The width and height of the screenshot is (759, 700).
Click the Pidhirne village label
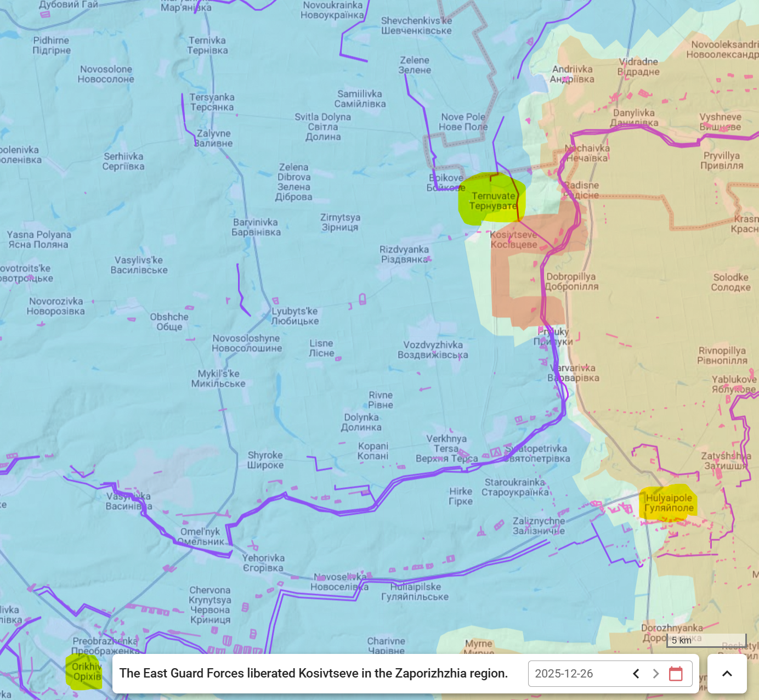[52, 46]
